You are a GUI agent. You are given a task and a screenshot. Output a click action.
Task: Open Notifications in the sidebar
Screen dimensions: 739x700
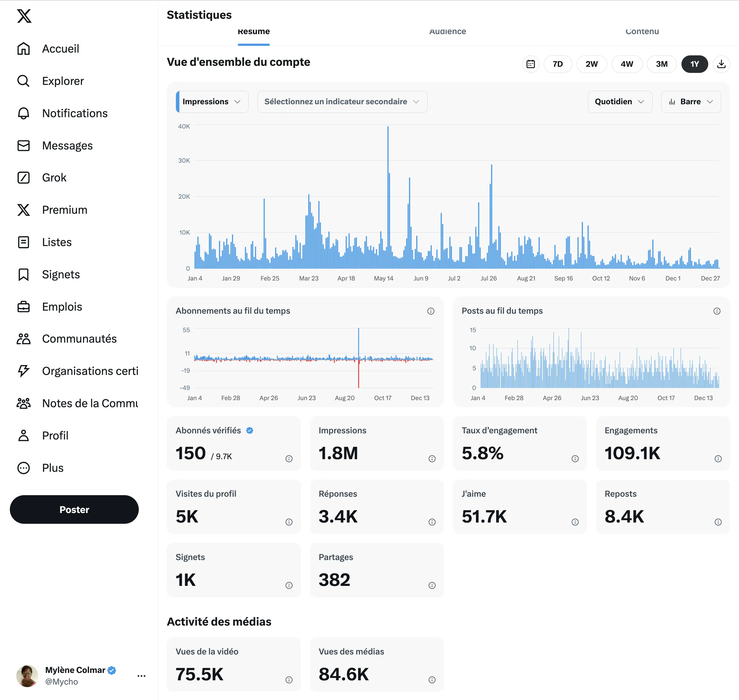coord(75,113)
